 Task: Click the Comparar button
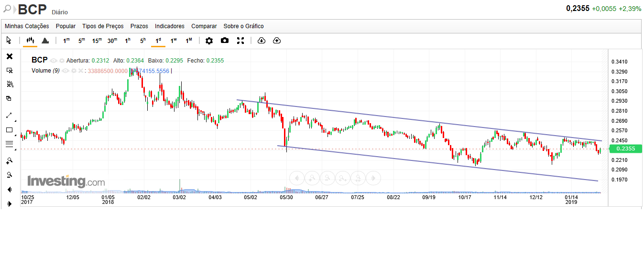coord(204,26)
